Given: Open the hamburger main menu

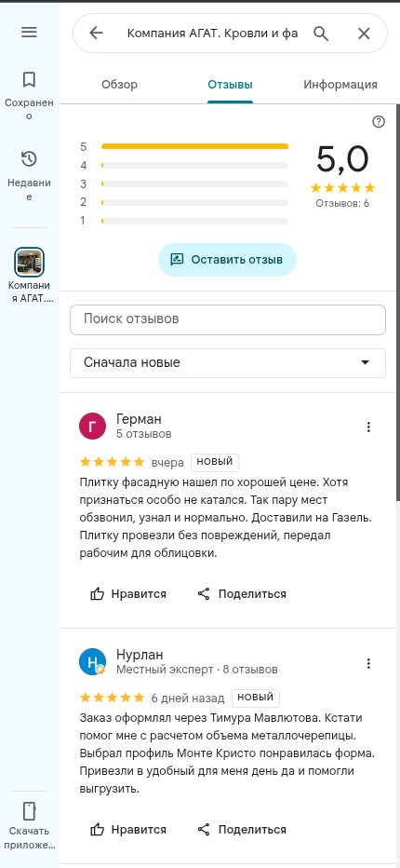Looking at the screenshot, I should pyautogui.click(x=29, y=32).
